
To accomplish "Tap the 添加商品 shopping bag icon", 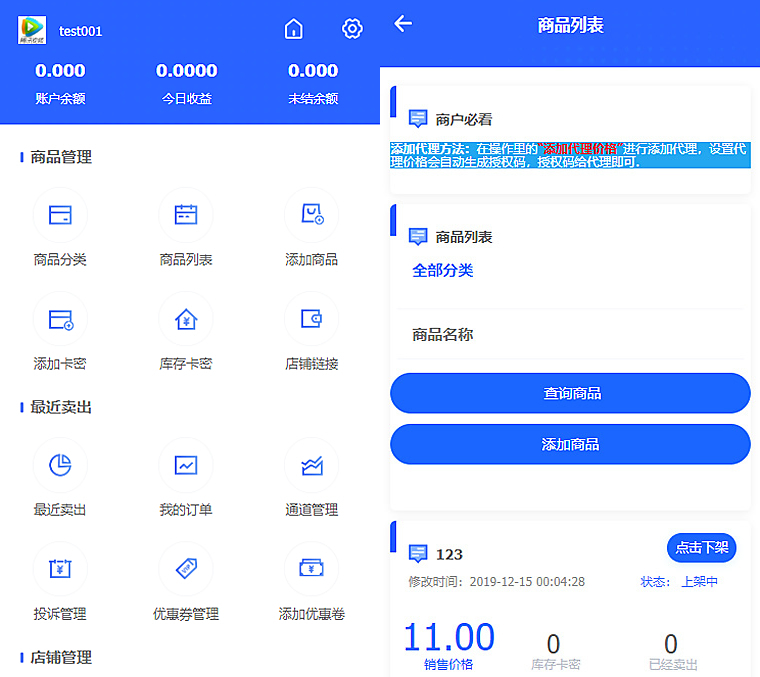I will tap(312, 215).
